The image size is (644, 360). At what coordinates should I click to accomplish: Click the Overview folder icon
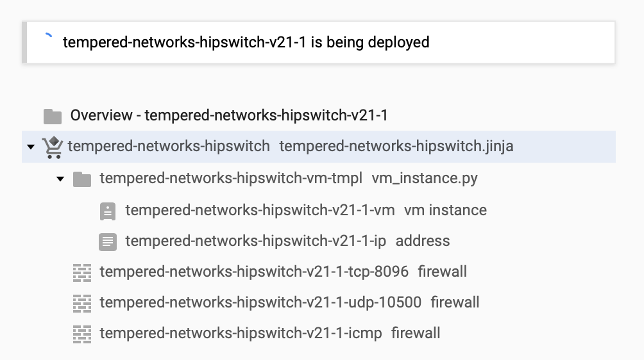[53, 116]
